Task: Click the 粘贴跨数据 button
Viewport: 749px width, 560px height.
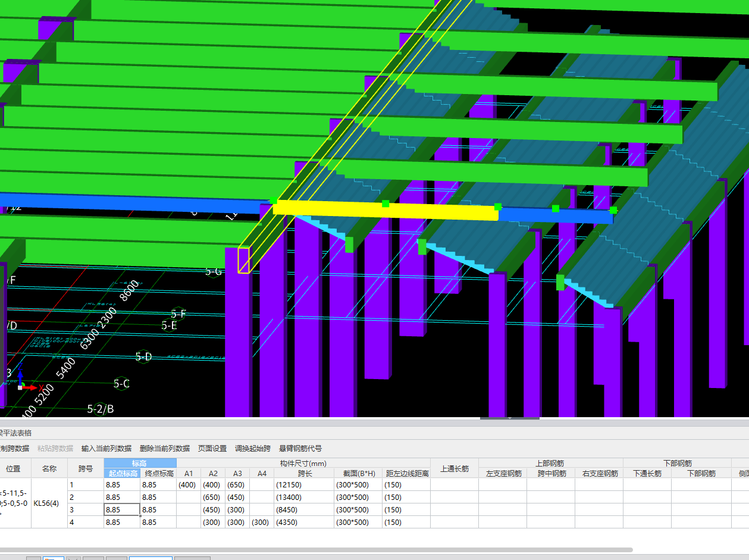Action: pyautogui.click(x=55, y=448)
